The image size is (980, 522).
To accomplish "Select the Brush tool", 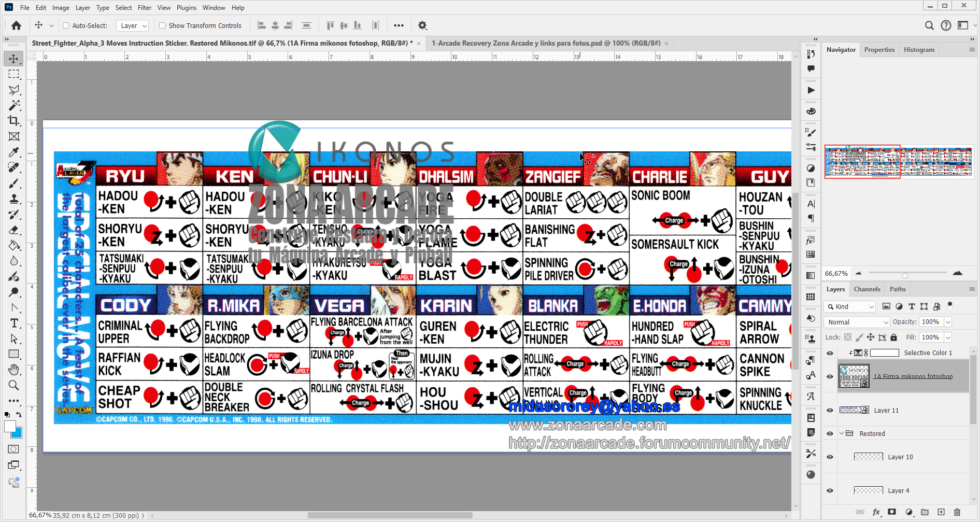I will [14, 183].
